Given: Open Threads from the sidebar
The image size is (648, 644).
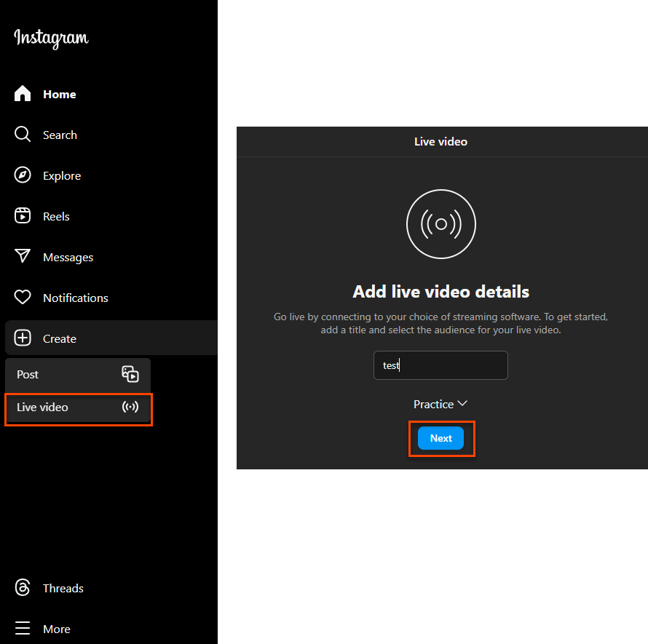Looking at the screenshot, I should (63, 588).
